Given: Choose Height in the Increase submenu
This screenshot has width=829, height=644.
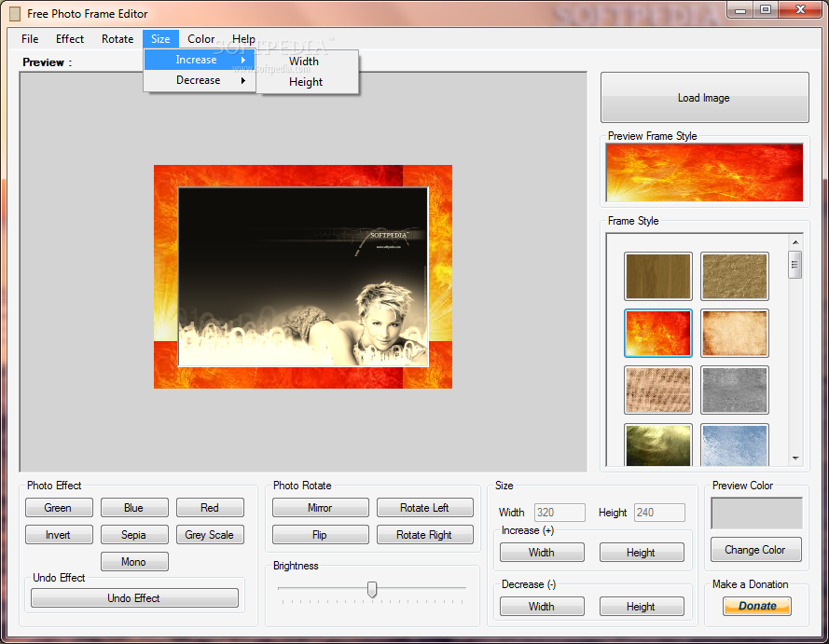Looking at the screenshot, I should 307,82.
